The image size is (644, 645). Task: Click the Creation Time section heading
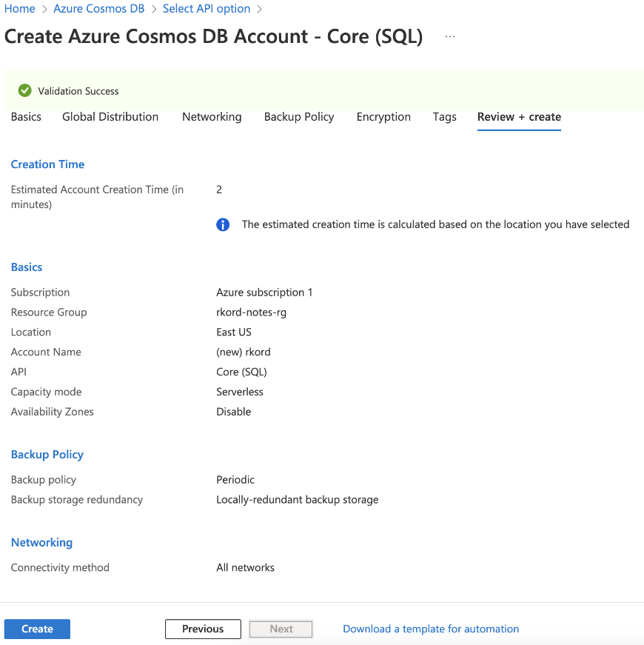(x=47, y=164)
